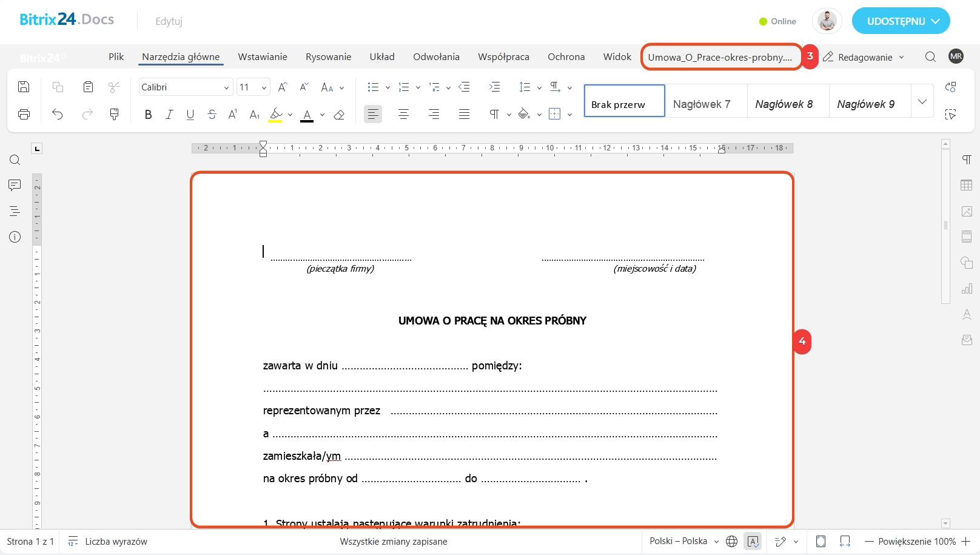Open table settings in right sidebar

click(x=967, y=186)
